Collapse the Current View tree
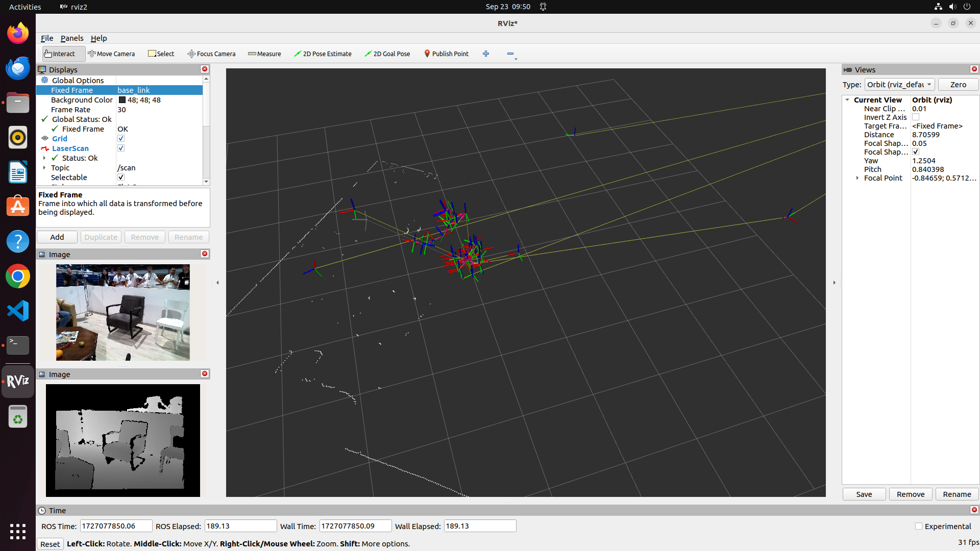 tap(848, 99)
